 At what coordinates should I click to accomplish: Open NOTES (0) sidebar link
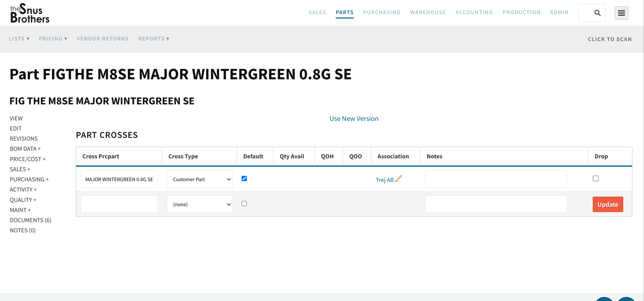[23, 230]
